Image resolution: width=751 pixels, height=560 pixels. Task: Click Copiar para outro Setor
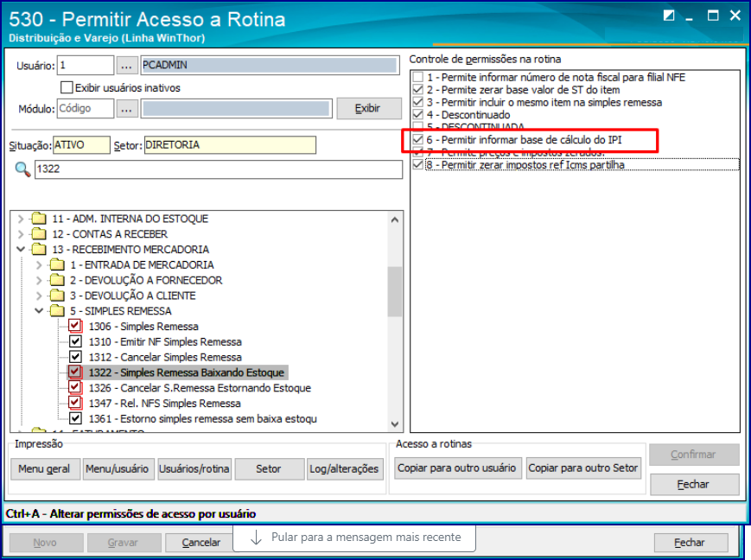tap(583, 468)
